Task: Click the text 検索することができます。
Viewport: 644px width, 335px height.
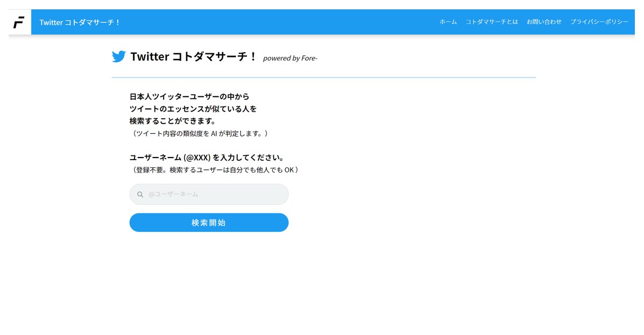Action: pos(173,121)
